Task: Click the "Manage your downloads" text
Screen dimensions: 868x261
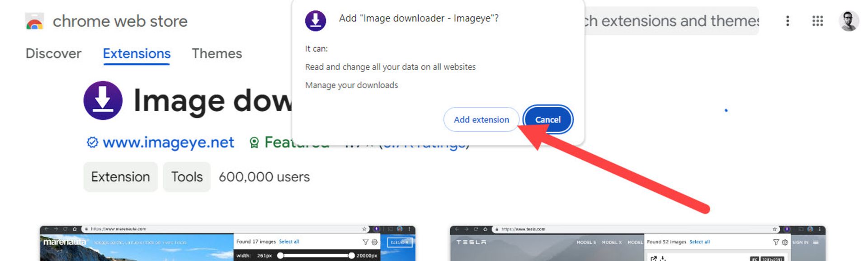Action: [x=351, y=85]
